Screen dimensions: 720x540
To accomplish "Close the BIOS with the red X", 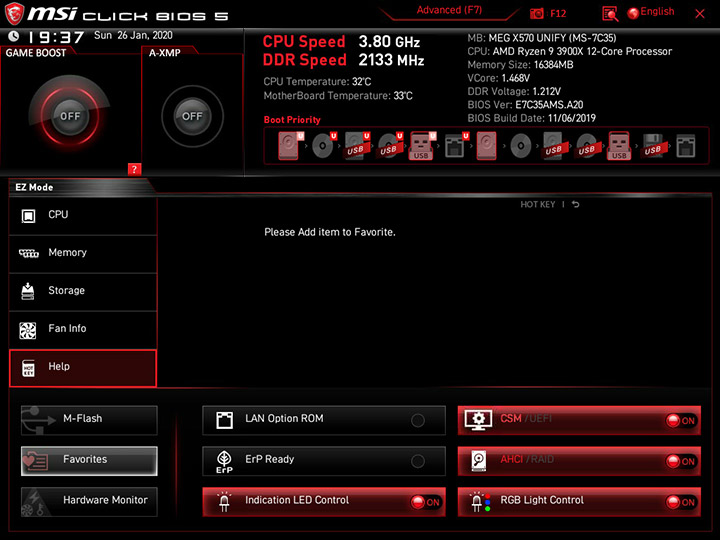I will click(x=700, y=14).
